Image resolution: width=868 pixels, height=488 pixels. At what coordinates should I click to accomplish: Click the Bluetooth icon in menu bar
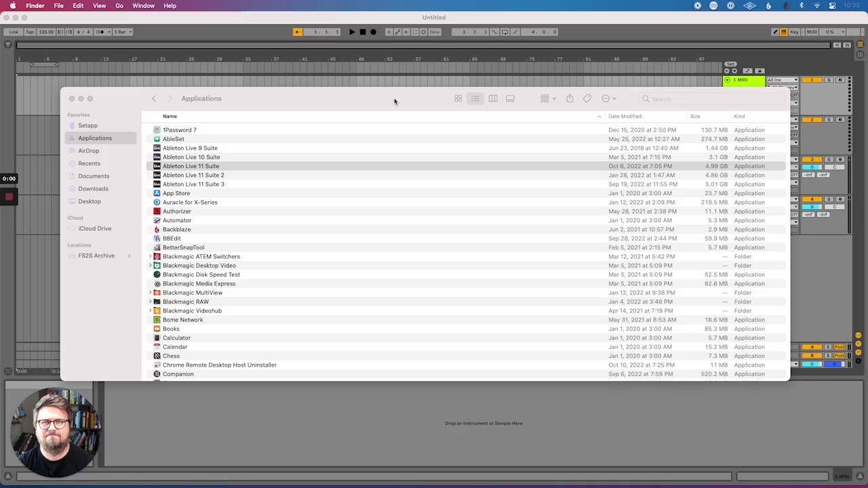point(801,6)
